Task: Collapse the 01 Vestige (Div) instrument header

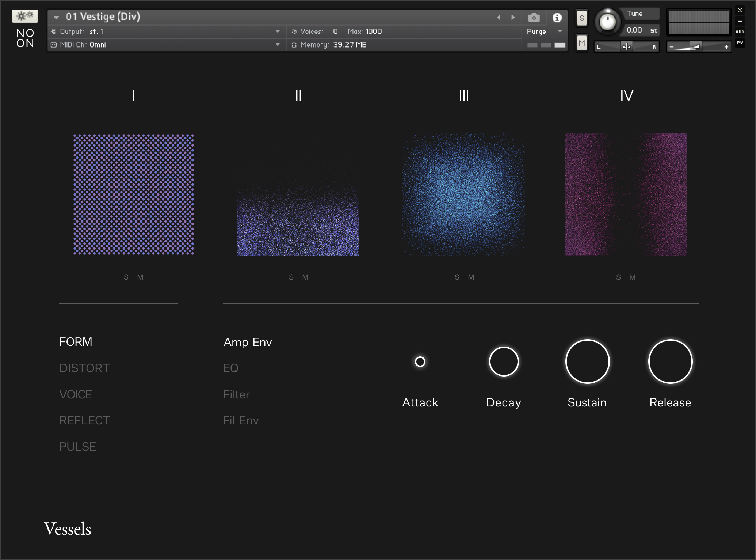Action: pyautogui.click(x=57, y=17)
